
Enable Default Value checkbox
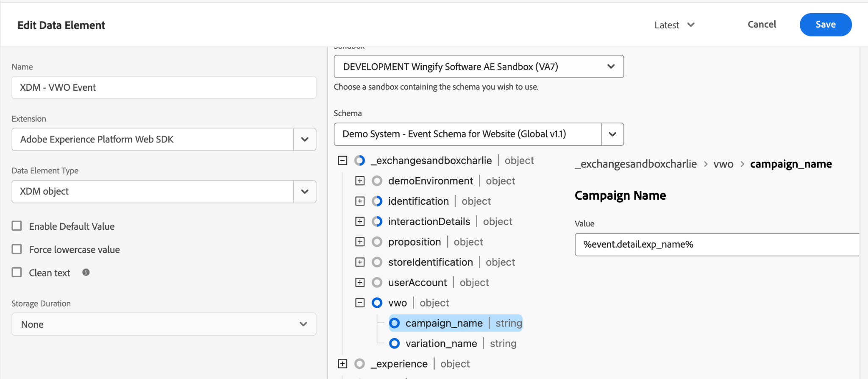pos(17,226)
